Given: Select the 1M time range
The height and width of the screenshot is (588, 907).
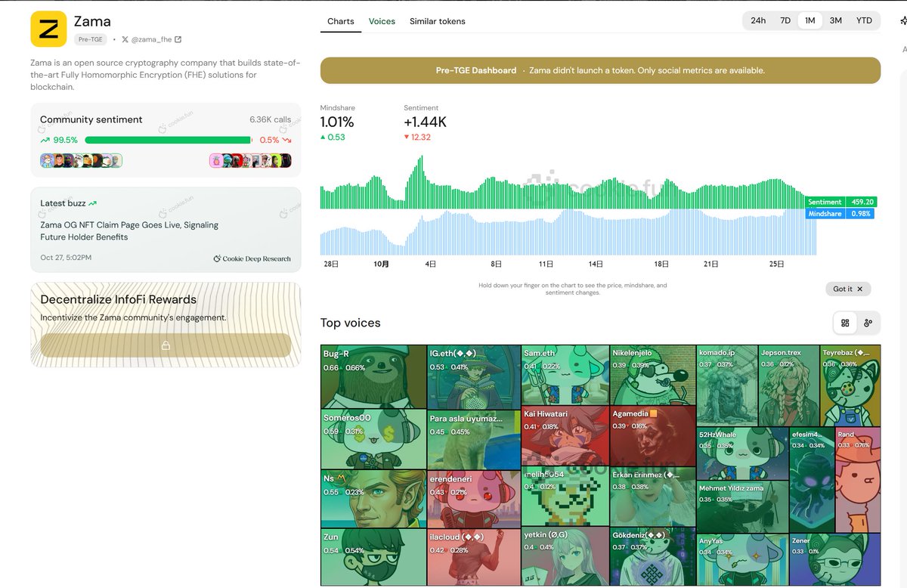Looking at the screenshot, I should pyautogui.click(x=809, y=20).
